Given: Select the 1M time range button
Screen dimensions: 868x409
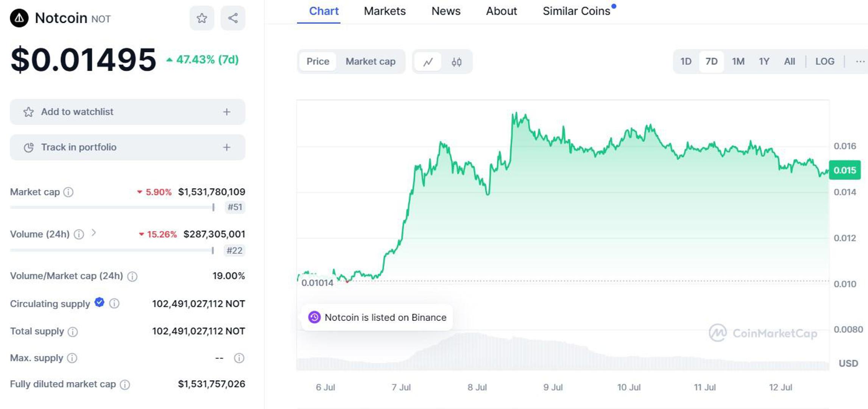Looking at the screenshot, I should [x=738, y=61].
